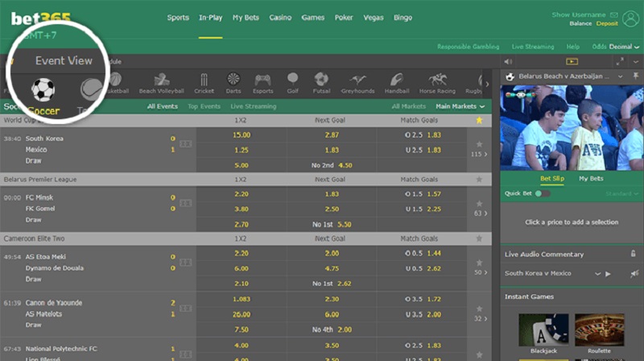Pin the live stream panel

(635, 76)
